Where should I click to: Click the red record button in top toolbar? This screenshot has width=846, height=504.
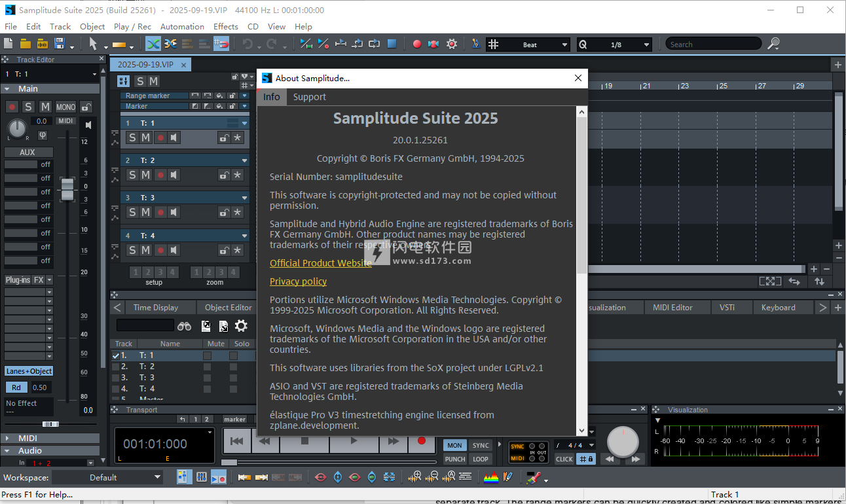pyautogui.click(x=416, y=44)
